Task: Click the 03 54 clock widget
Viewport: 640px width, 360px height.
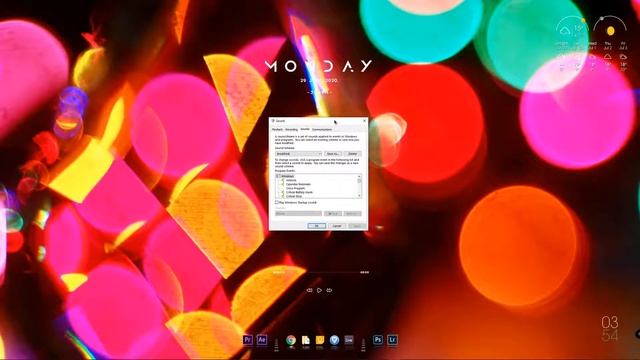Action: [610, 329]
